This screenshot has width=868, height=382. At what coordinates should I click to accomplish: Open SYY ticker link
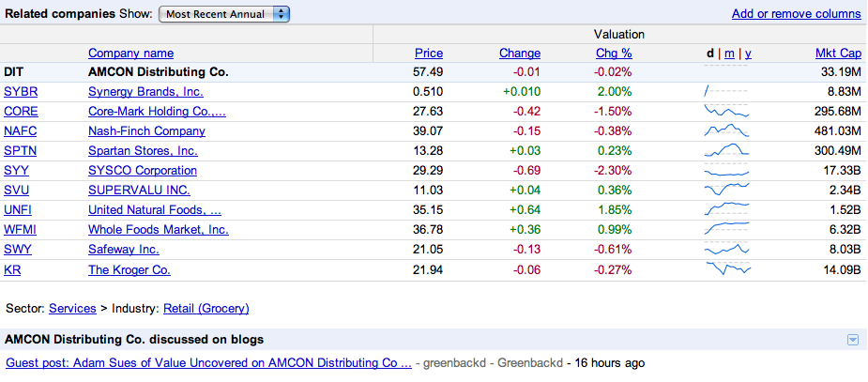pos(16,171)
